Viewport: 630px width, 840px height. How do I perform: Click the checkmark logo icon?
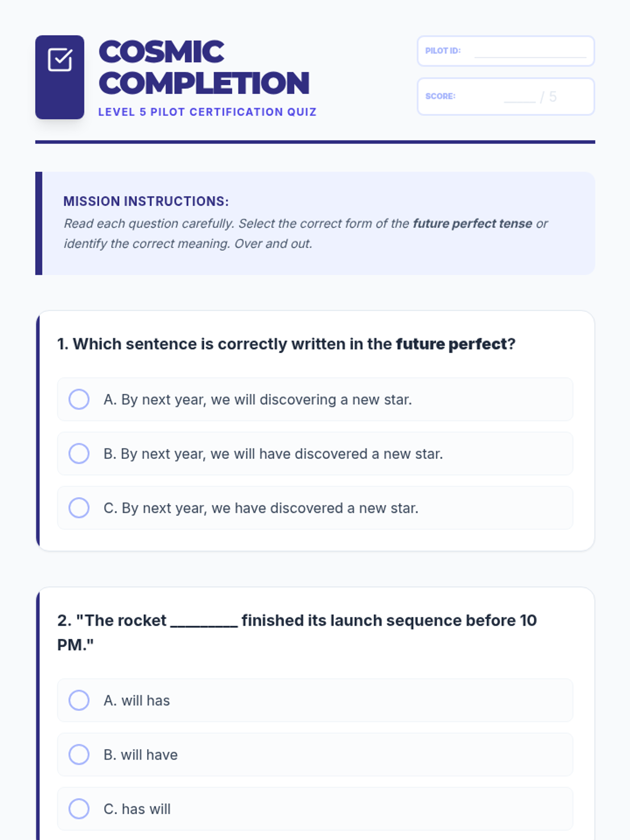[x=60, y=60]
